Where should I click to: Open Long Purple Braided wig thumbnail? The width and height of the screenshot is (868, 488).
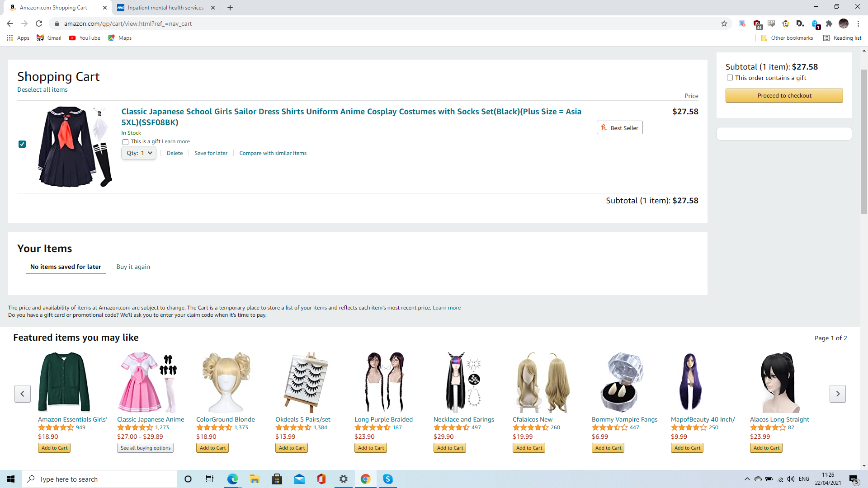384,382
